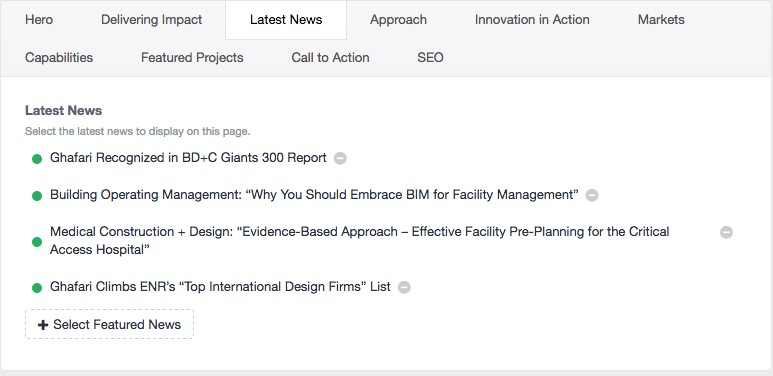Viewport: 773px width, 376px height.
Task: Click the green status dot for Building Operating Management
Action: 37,196
